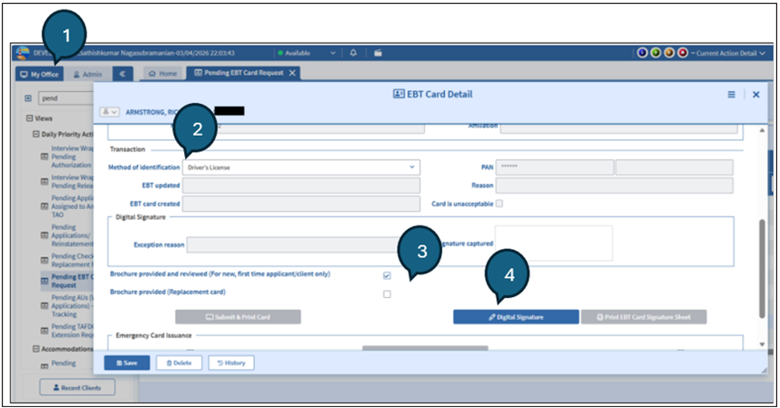Click the red circular status indicator
780x408 pixels.
pyautogui.click(x=682, y=53)
